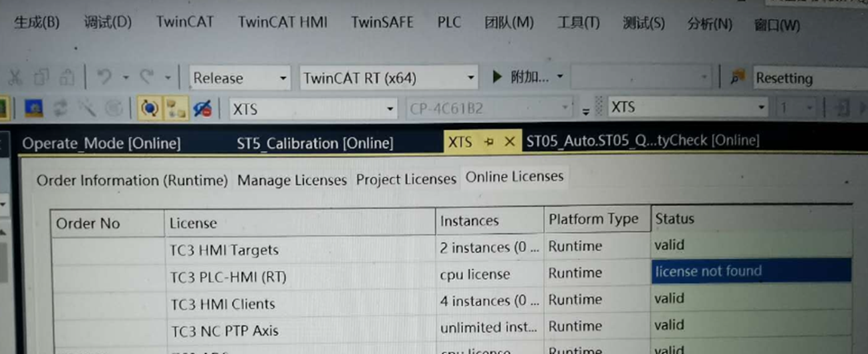The height and width of the screenshot is (354, 868).
Task: Pin the XTS tab with the pin icon
Action: (x=489, y=142)
